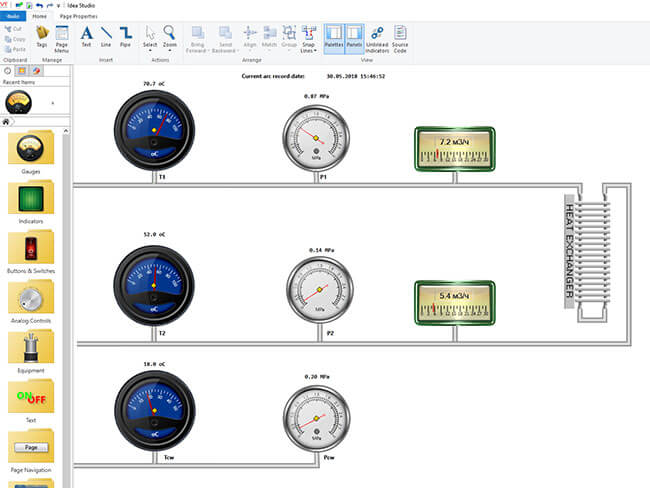
Task: Toggle the Panels view button
Action: [x=354, y=39]
